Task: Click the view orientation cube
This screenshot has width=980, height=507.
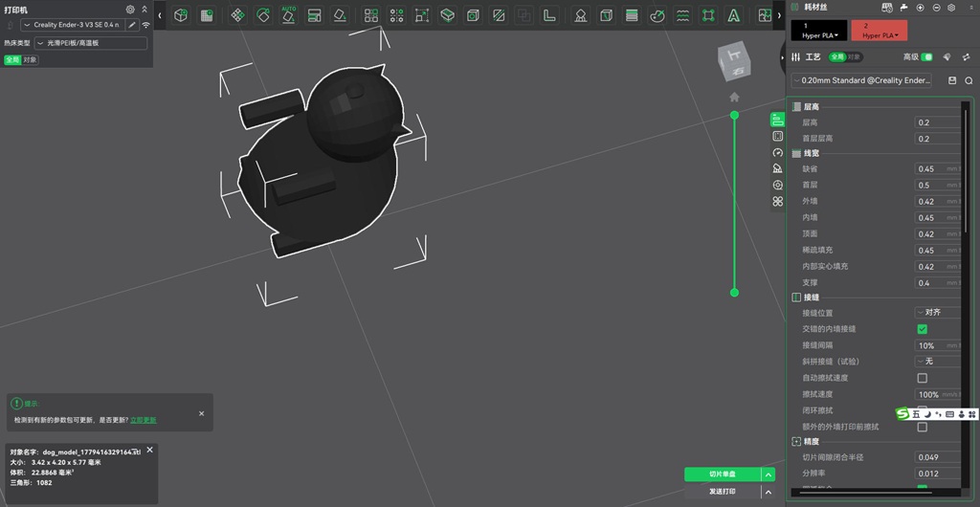Action: click(x=734, y=61)
